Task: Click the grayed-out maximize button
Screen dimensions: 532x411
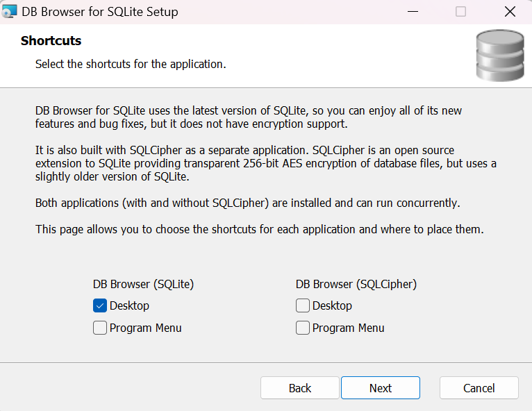Action: pos(460,12)
